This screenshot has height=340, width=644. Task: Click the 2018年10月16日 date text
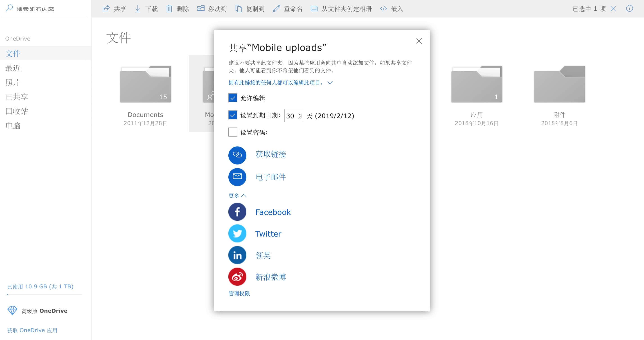point(477,123)
